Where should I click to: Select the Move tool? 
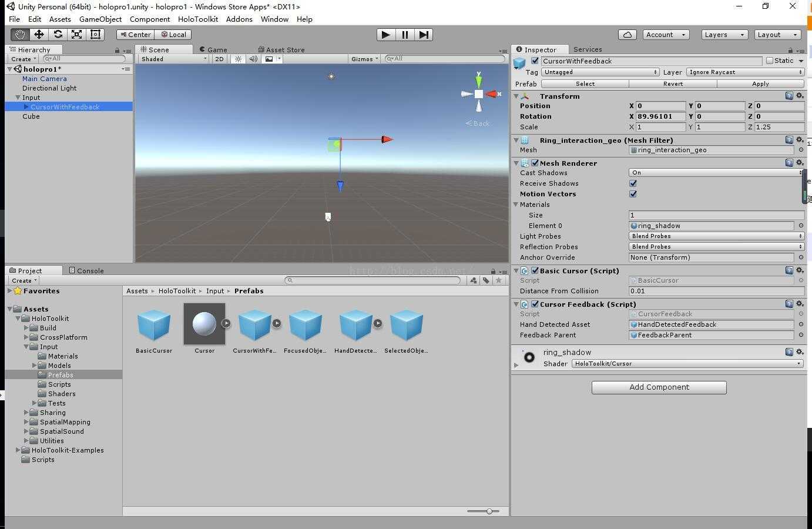39,35
